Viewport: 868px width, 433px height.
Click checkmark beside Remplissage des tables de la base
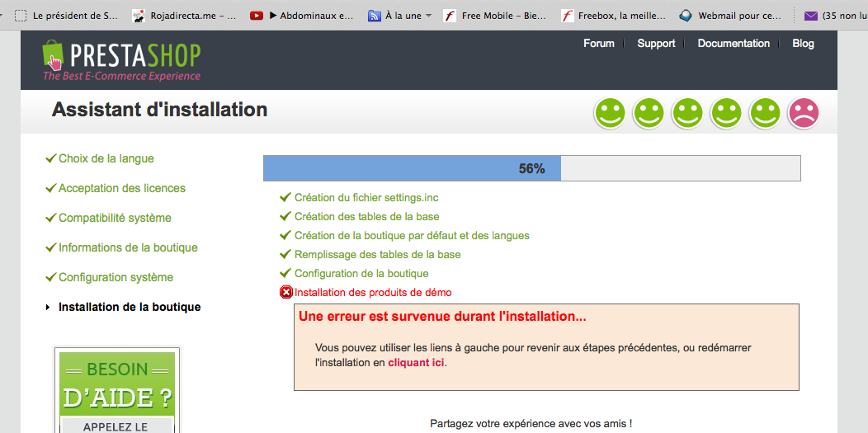(x=285, y=254)
